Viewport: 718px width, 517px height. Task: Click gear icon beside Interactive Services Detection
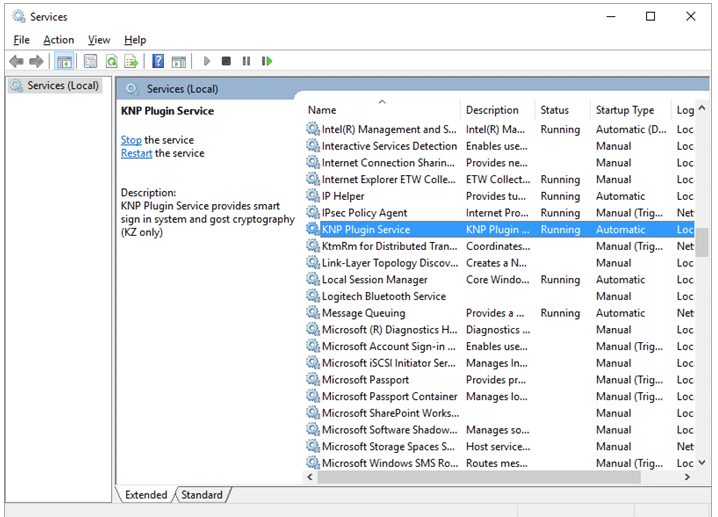[313, 146]
